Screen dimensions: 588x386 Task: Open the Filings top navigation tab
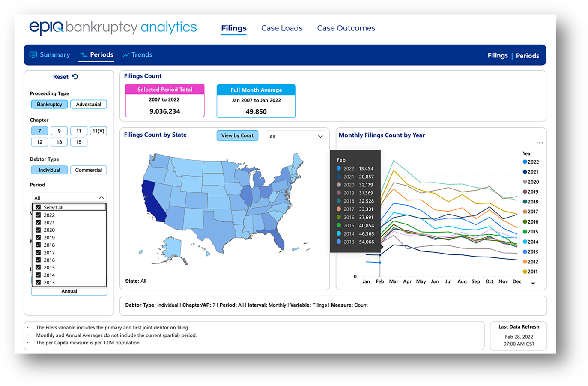(x=234, y=28)
